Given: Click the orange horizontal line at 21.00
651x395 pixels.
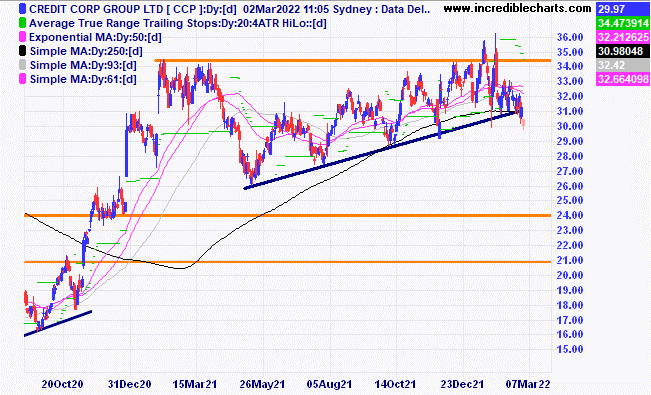Looking at the screenshot, I should click(x=288, y=262).
